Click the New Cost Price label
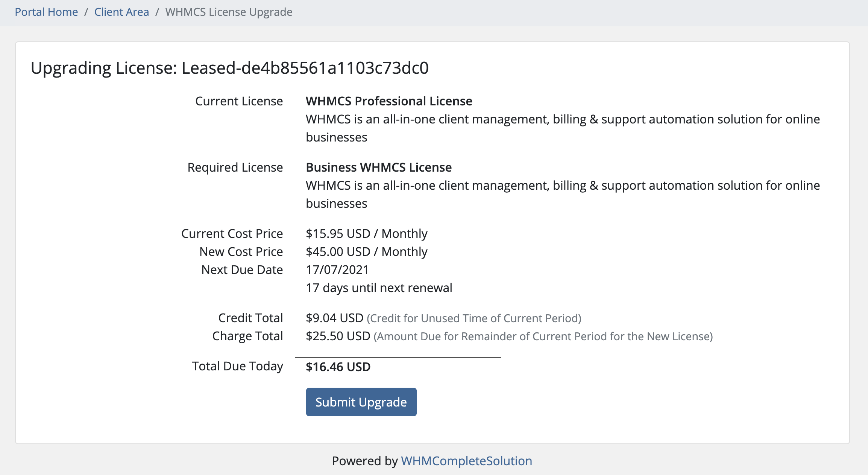The width and height of the screenshot is (868, 475). (241, 252)
